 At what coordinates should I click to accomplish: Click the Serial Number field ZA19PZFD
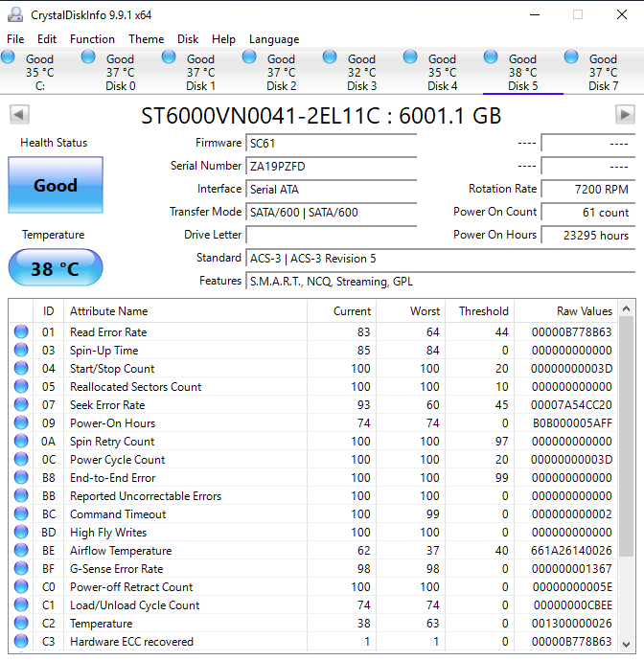tap(332, 166)
